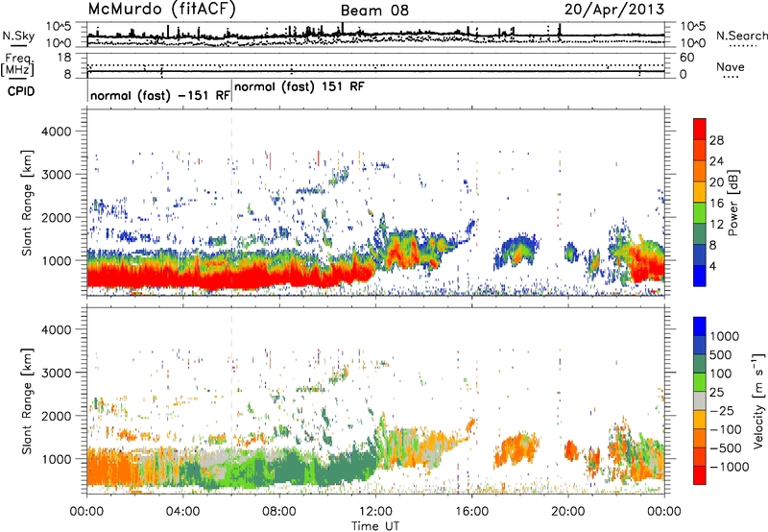Click the 'McMurdo (fitACF)' title text
This screenshot has height=532, width=768.
coord(161,10)
